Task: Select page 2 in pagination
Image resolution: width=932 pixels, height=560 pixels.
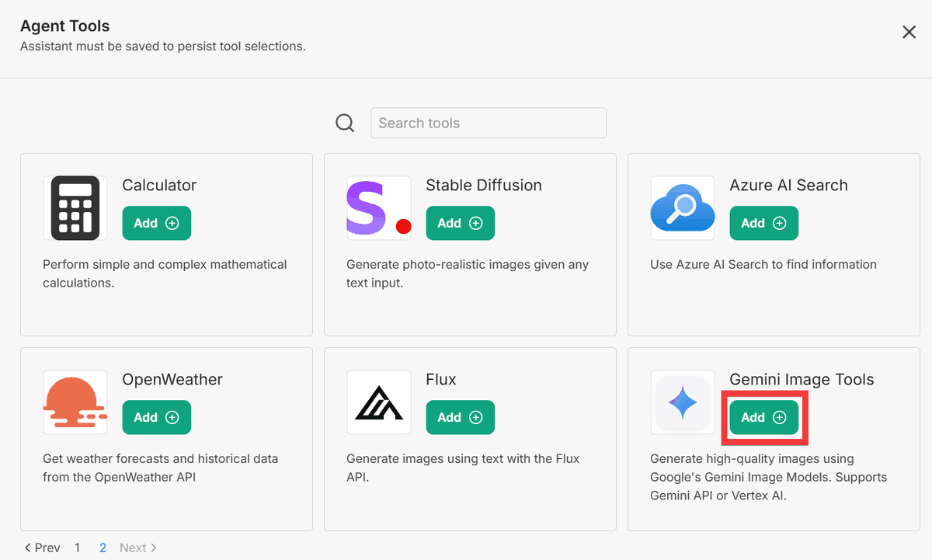Action: point(103,548)
